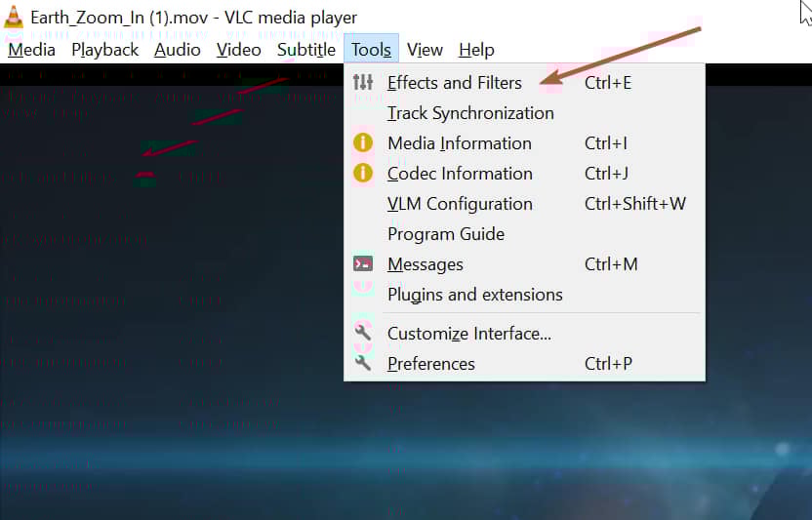
Task: Click the Ctrl+Shift+W shortcut text
Action: click(x=635, y=204)
